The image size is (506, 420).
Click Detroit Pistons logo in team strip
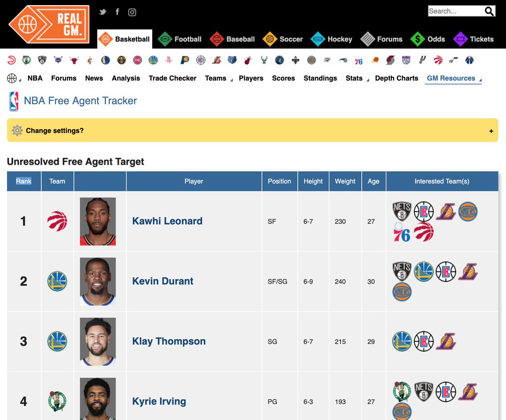[x=137, y=60]
